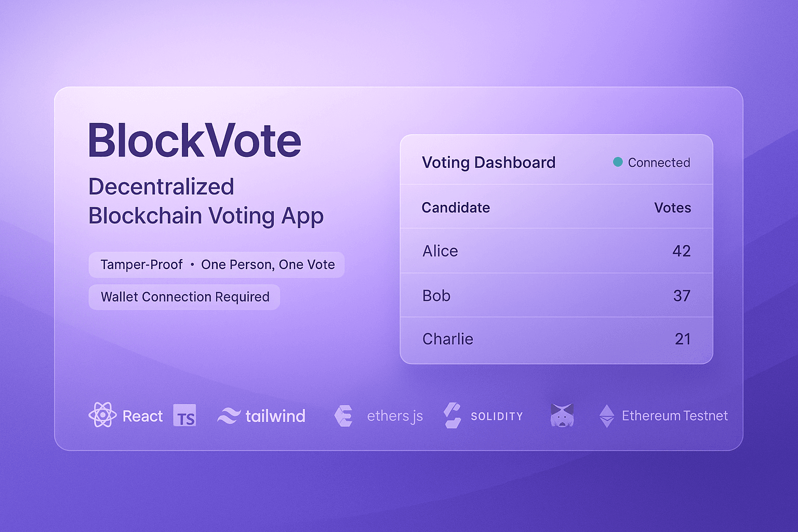Click the Connected status label
This screenshot has width=798, height=532.
tap(659, 163)
